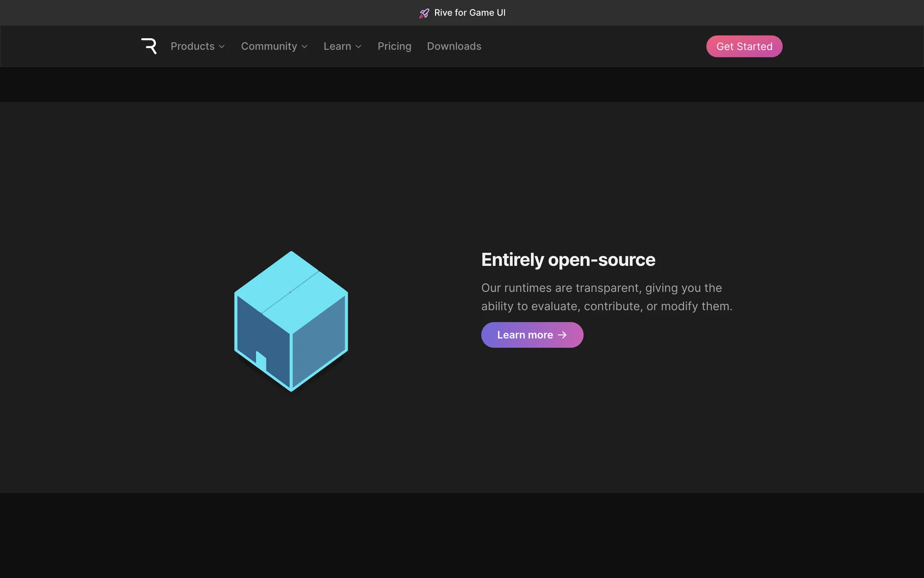The width and height of the screenshot is (924, 578).
Task: Click the rocket icon in top banner
Action: pos(424,13)
